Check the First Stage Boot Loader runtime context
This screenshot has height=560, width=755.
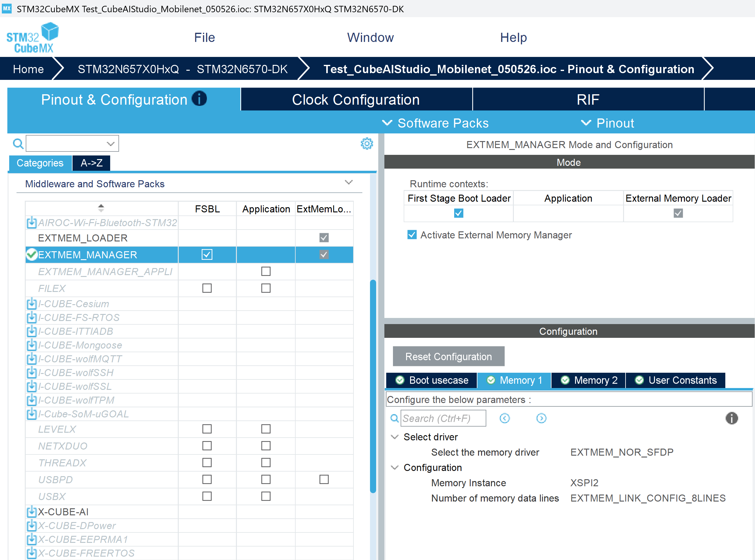coord(458,213)
